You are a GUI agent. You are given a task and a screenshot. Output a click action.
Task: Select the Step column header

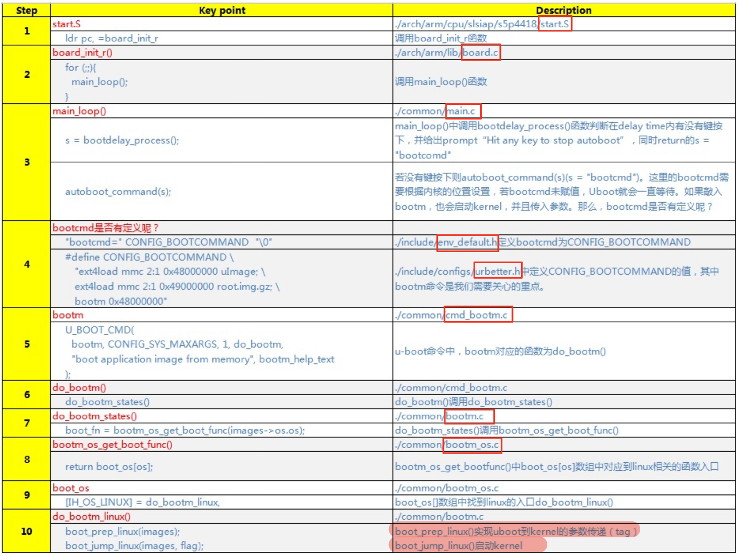point(26,10)
